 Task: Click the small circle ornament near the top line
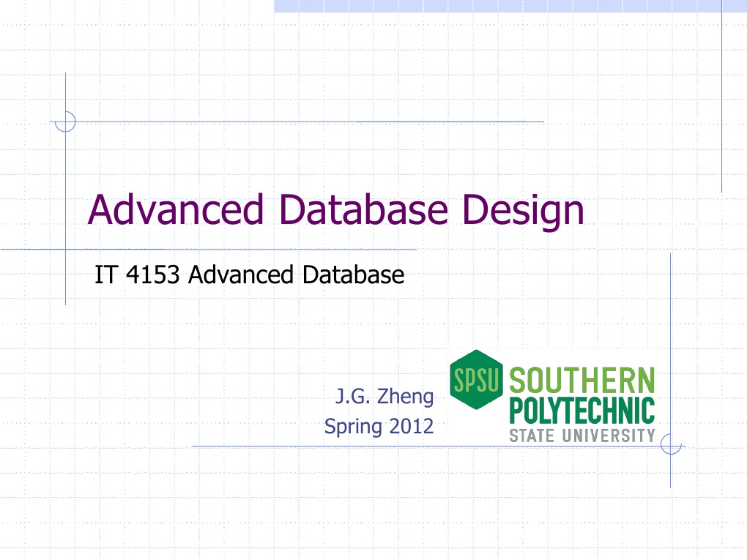click(65, 122)
